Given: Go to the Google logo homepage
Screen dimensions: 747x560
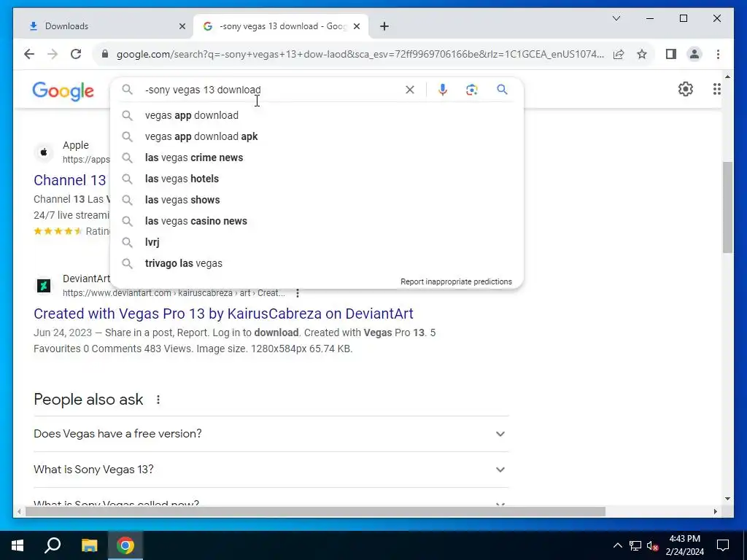Looking at the screenshot, I should point(63,90).
